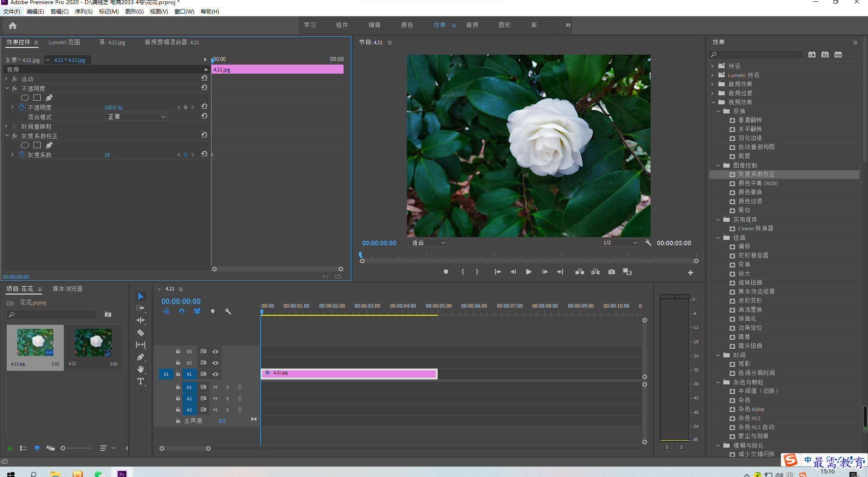Select the 黑白 effect
This screenshot has height=477, width=868.
point(744,210)
